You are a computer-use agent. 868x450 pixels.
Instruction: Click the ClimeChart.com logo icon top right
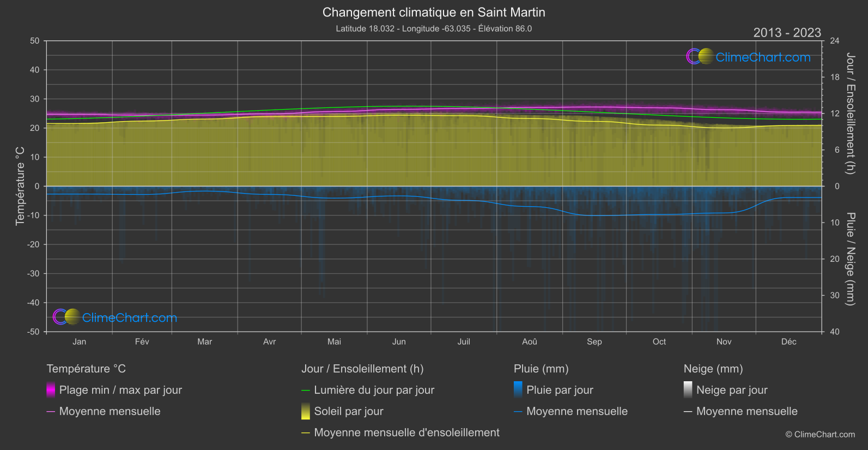tap(700, 57)
